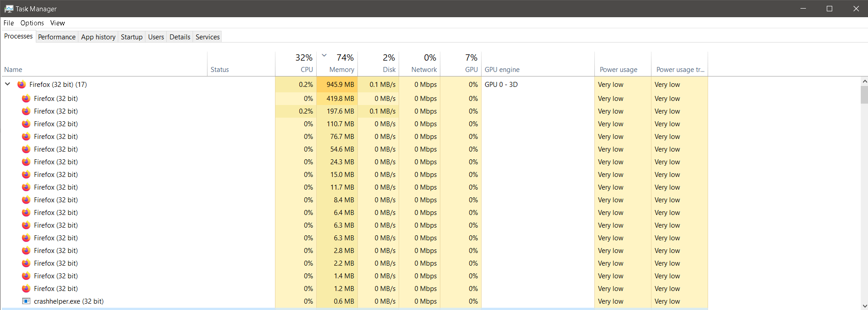
Task: Sort by the GPU engine column header
Action: (538, 64)
